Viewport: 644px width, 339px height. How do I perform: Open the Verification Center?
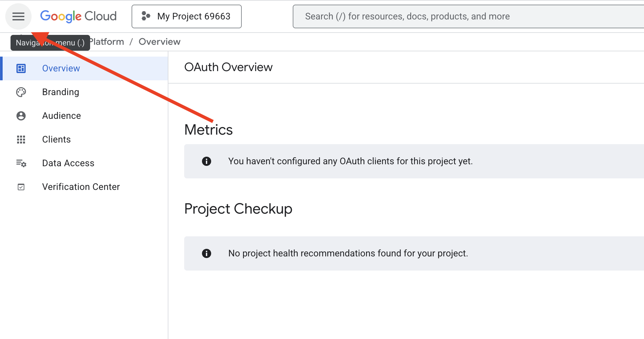coord(81,187)
